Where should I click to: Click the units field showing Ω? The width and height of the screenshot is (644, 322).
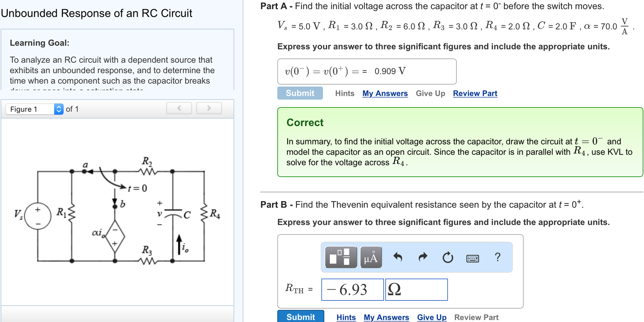point(416,290)
